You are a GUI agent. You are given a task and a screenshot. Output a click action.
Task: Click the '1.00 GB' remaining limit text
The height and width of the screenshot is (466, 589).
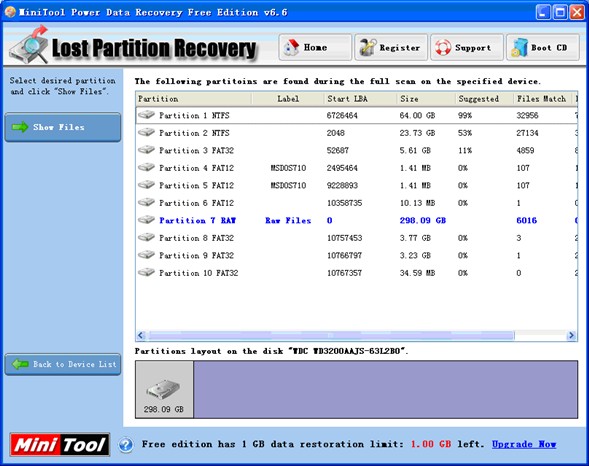[x=430, y=444]
